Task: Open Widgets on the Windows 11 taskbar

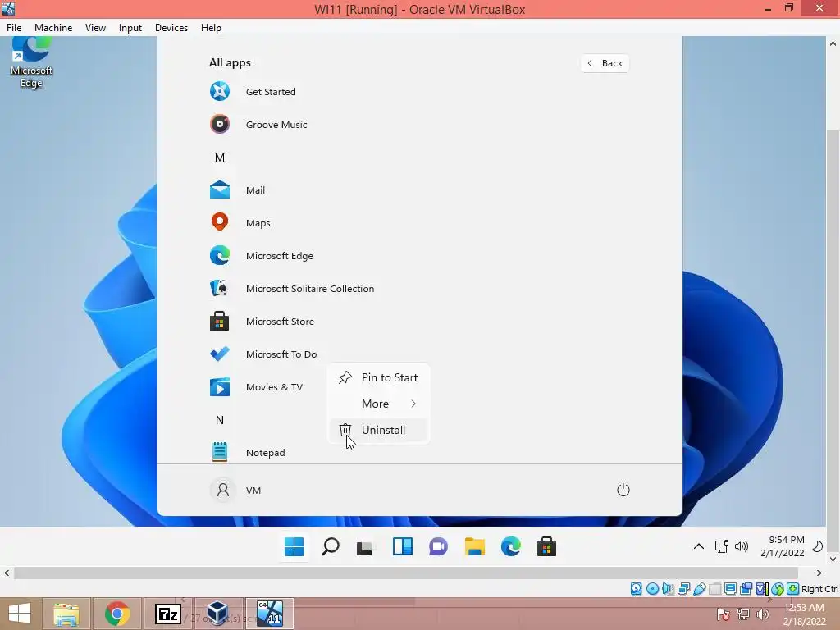Action: 402,547
